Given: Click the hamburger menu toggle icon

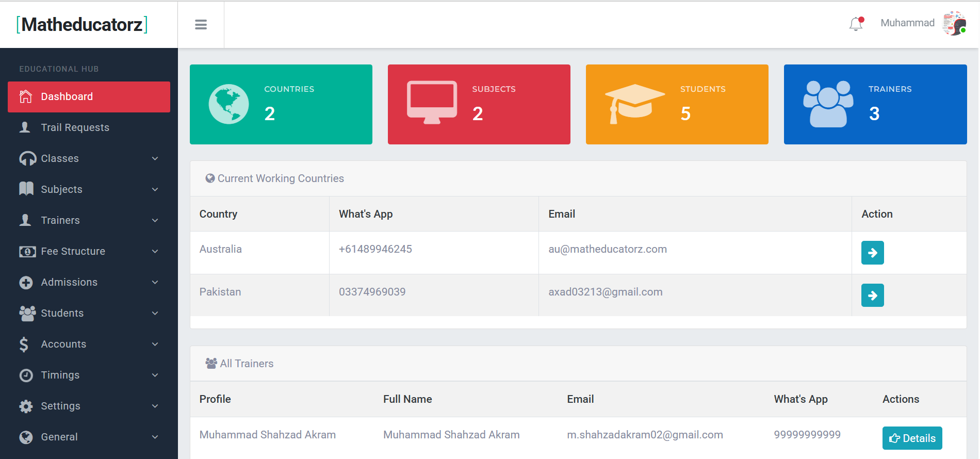Looking at the screenshot, I should 201,25.
